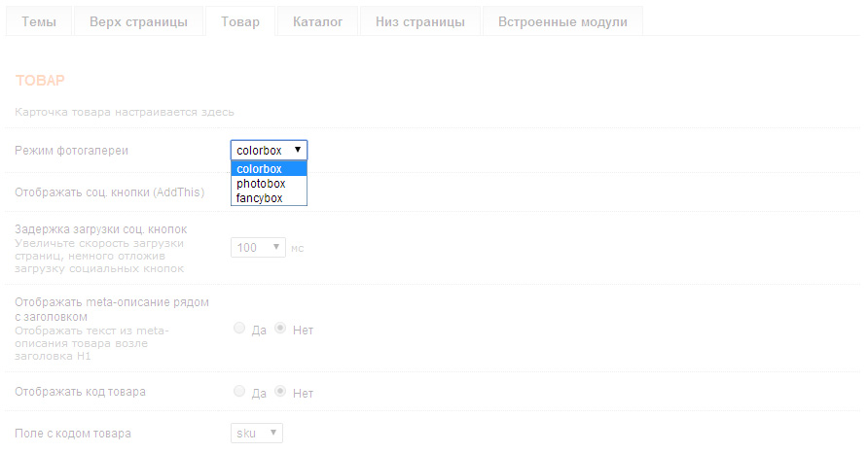Click Отображать соц. кнопки (AddThis) label

point(109,192)
